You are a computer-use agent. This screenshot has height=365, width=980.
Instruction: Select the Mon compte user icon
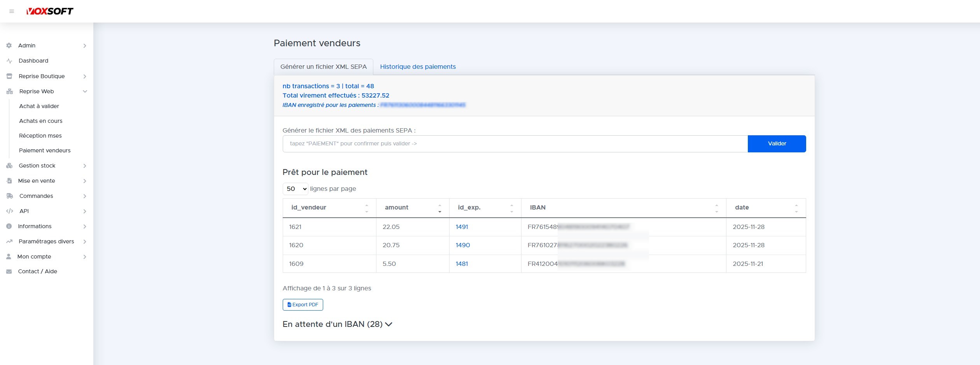[9, 257]
